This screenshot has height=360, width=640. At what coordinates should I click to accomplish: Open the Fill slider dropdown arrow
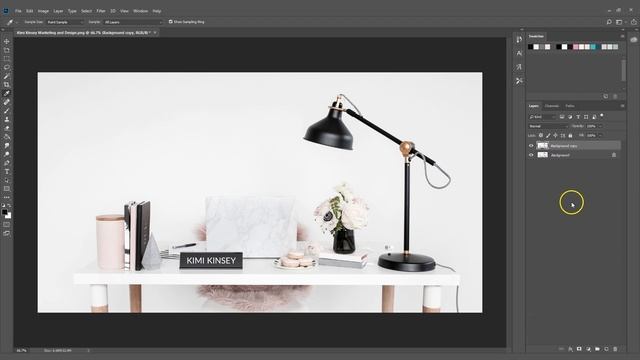[600, 136]
